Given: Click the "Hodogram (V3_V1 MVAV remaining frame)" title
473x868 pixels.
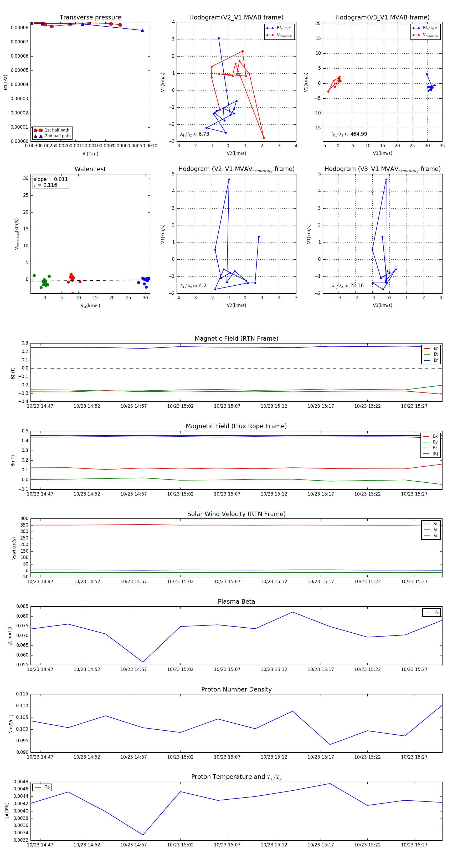Looking at the screenshot, I should (382, 169).
